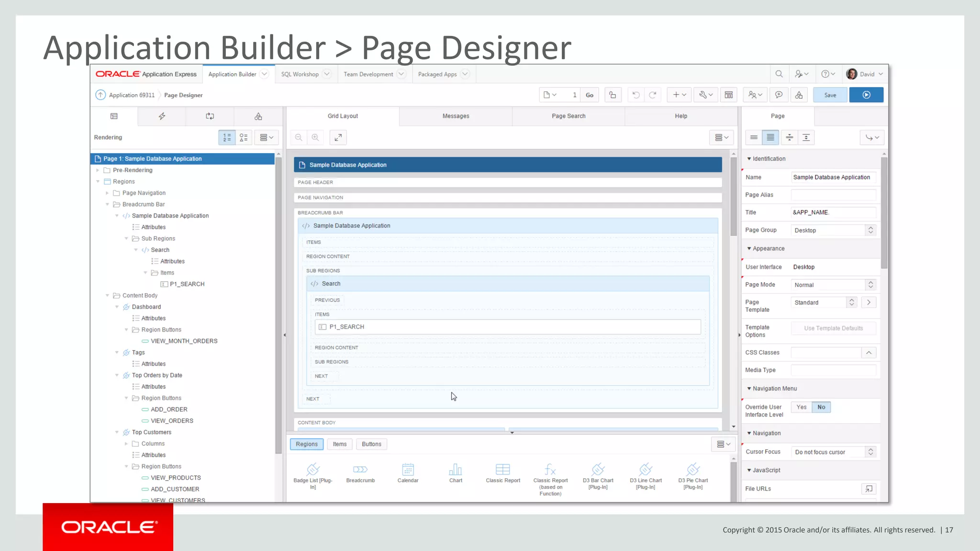Toggle Show All properties icon
Image resolution: width=980 pixels, height=551 pixels.
770,137
